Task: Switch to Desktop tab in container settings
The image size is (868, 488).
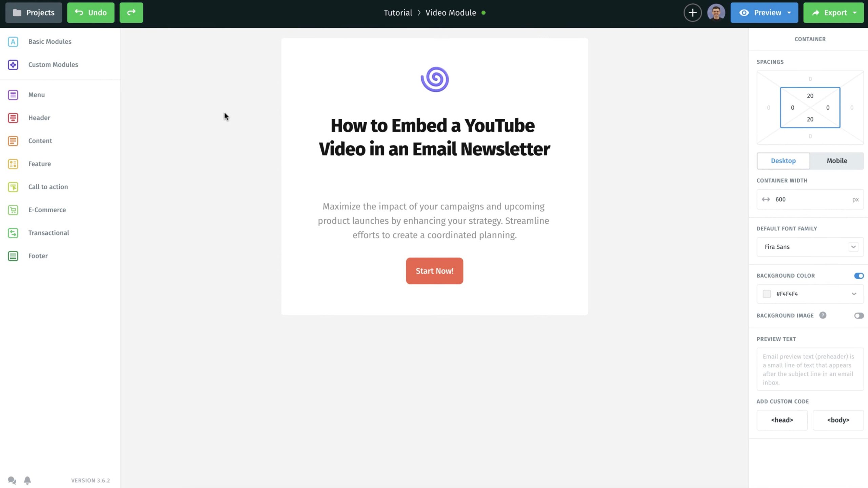Action: 783,161
